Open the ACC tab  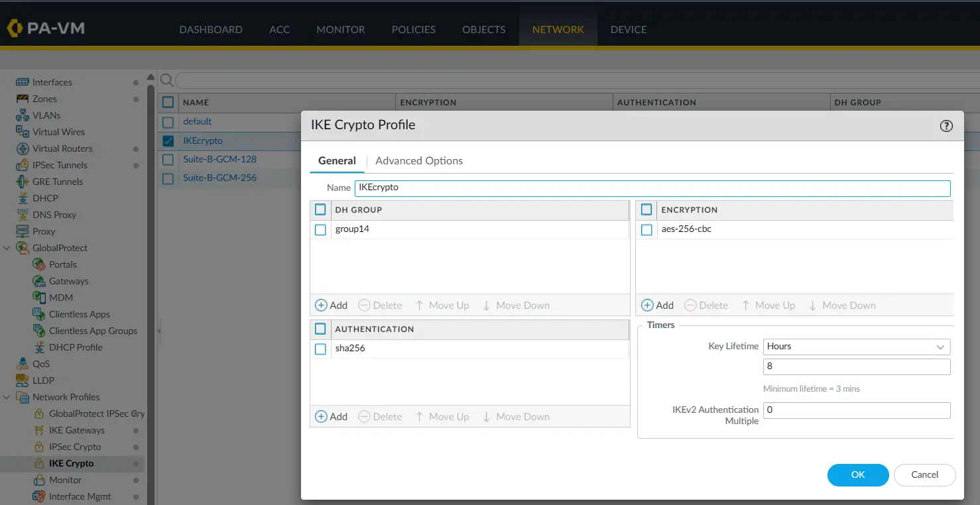pos(279,30)
